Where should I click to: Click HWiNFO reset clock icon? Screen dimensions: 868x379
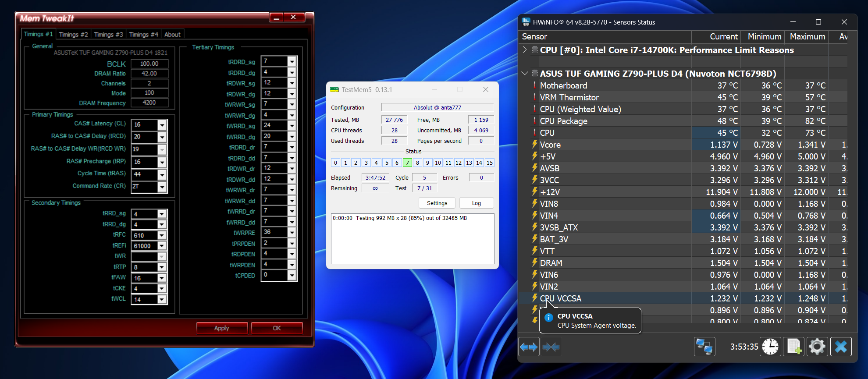click(x=770, y=347)
